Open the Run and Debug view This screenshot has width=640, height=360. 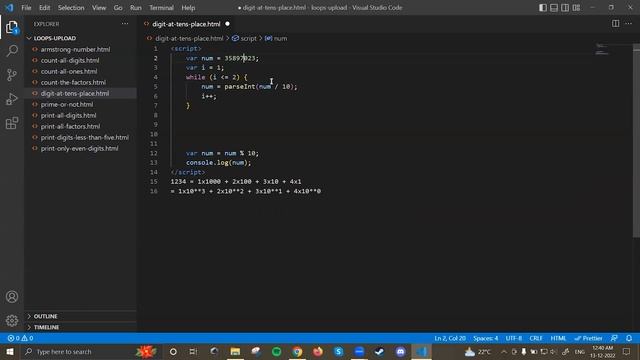pyautogui.click(x=12, y=99)
